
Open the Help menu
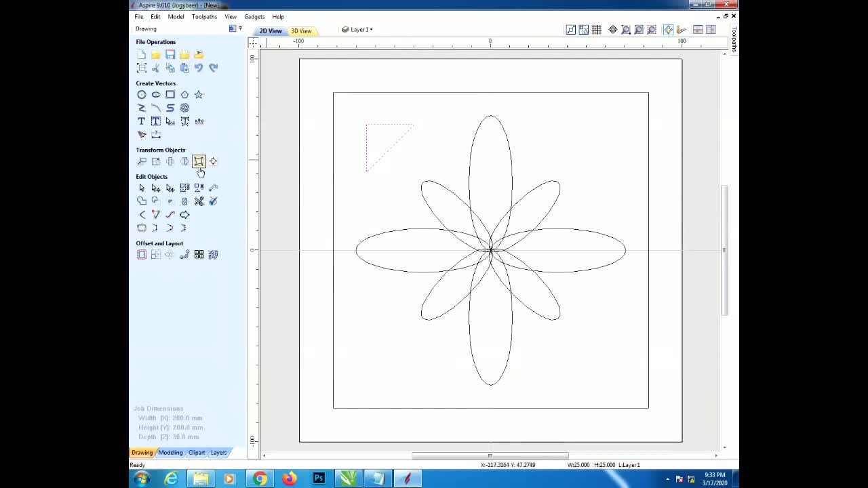click(x=278, y=17)
